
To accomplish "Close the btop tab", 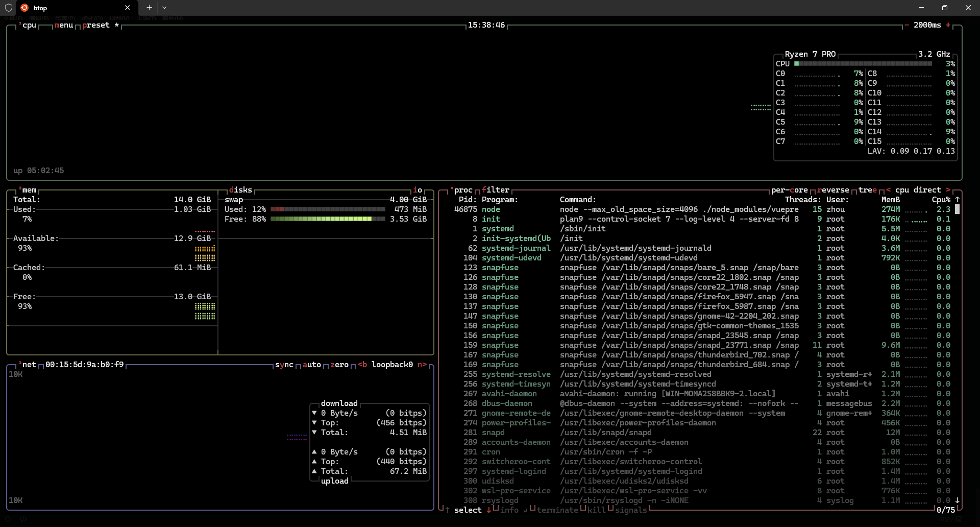I will coord(127,8).
